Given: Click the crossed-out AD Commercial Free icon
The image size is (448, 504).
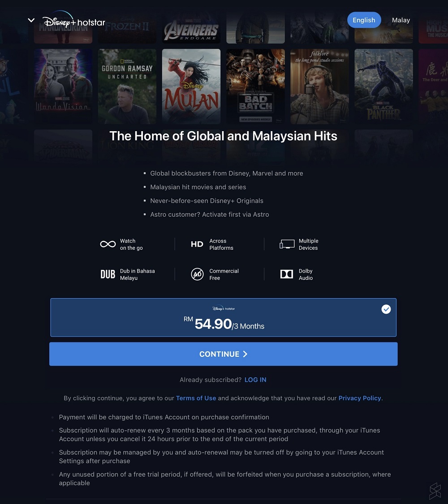Looking at the screenshot, I should [197, 274].
